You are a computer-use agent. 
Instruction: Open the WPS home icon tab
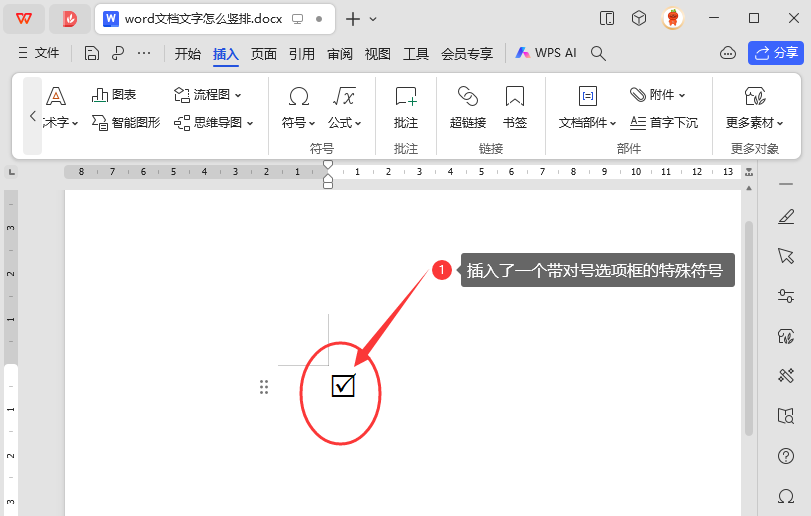pos(24,19)
